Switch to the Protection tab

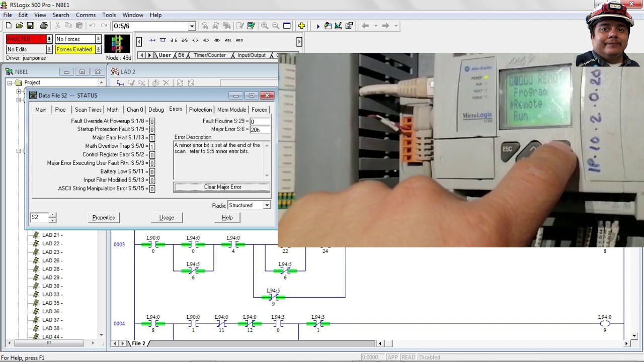pyautogui.click(x=200, y=110)
